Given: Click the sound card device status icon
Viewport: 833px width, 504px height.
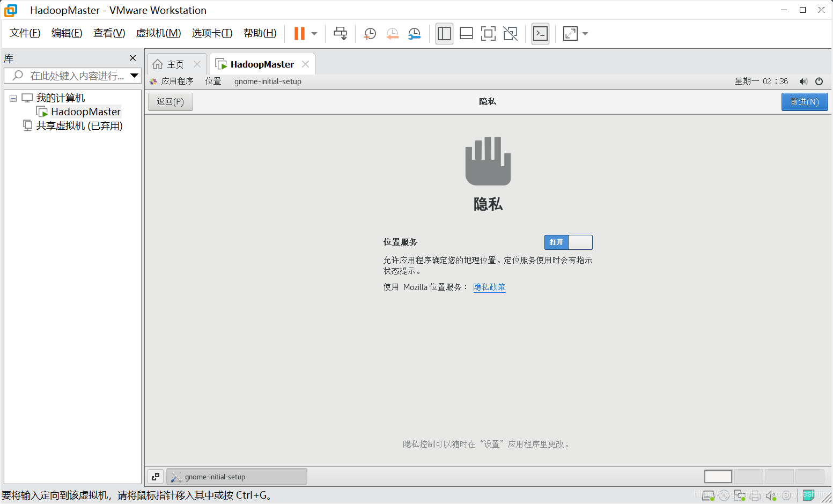Looking at the screenshot, I should [x=771, y=496].
